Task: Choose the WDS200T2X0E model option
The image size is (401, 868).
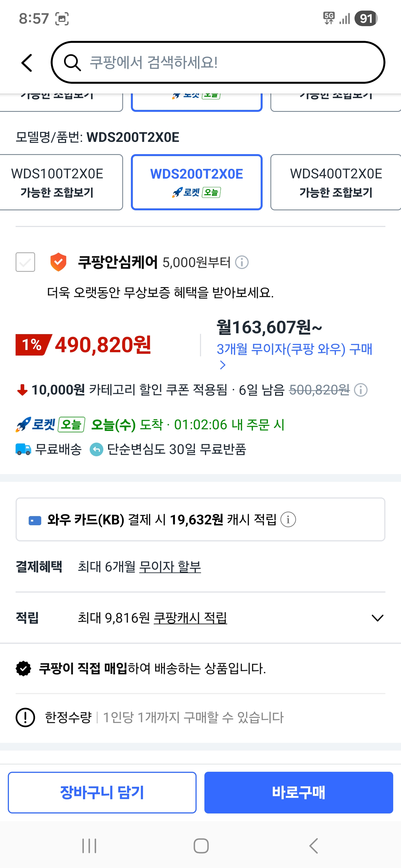Action: click(197, 182)
